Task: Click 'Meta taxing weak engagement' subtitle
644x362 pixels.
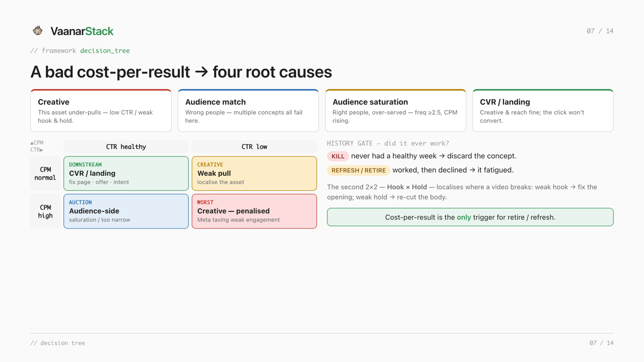Action: (238, 220)
